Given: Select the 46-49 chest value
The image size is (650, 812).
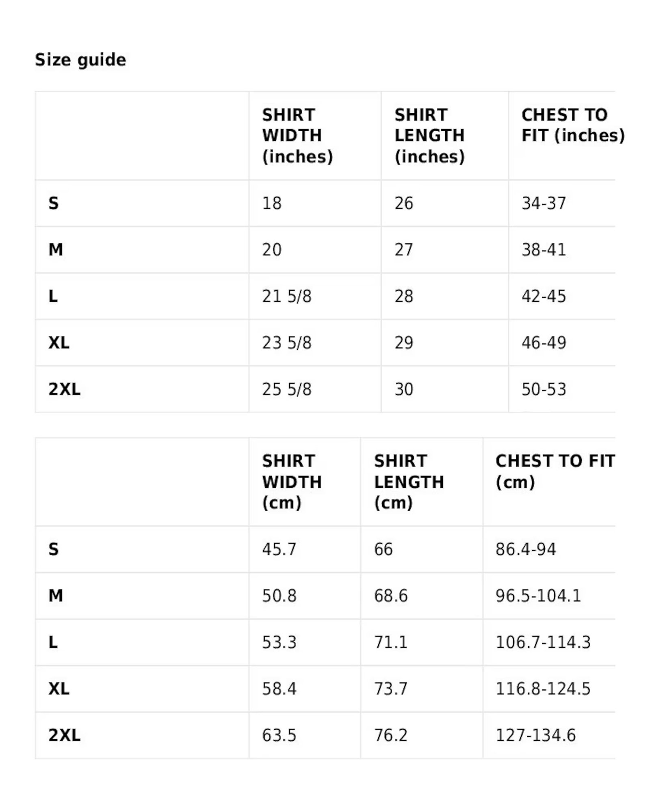Looking at the screenshot, I should click(544, 343).
